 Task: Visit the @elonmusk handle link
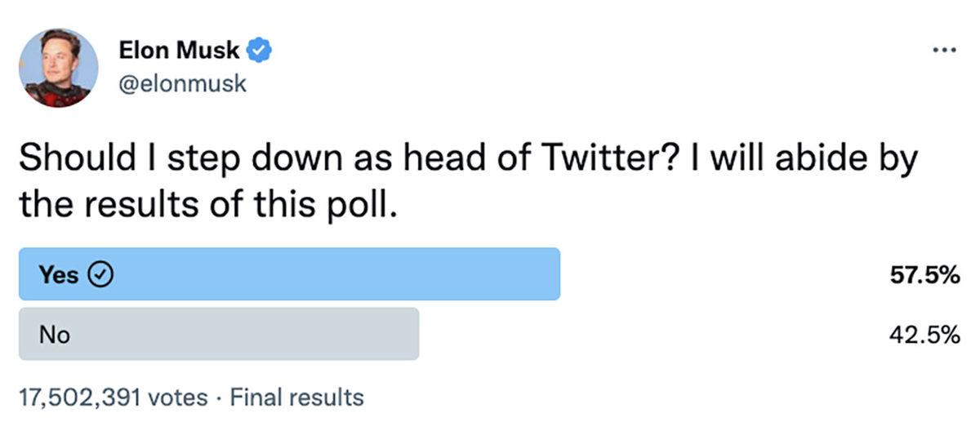point(182,83)
